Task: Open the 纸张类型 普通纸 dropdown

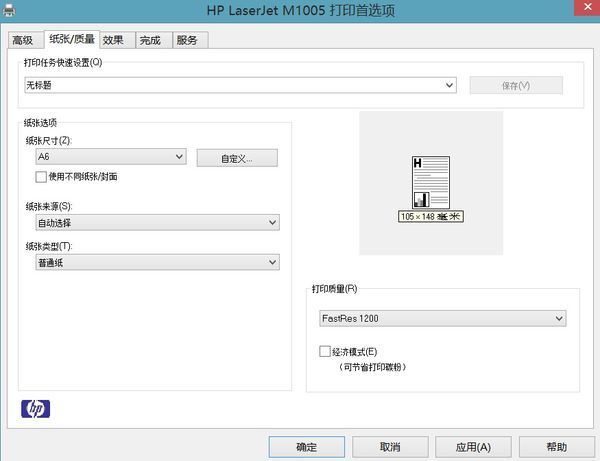Action: (151, 262)
